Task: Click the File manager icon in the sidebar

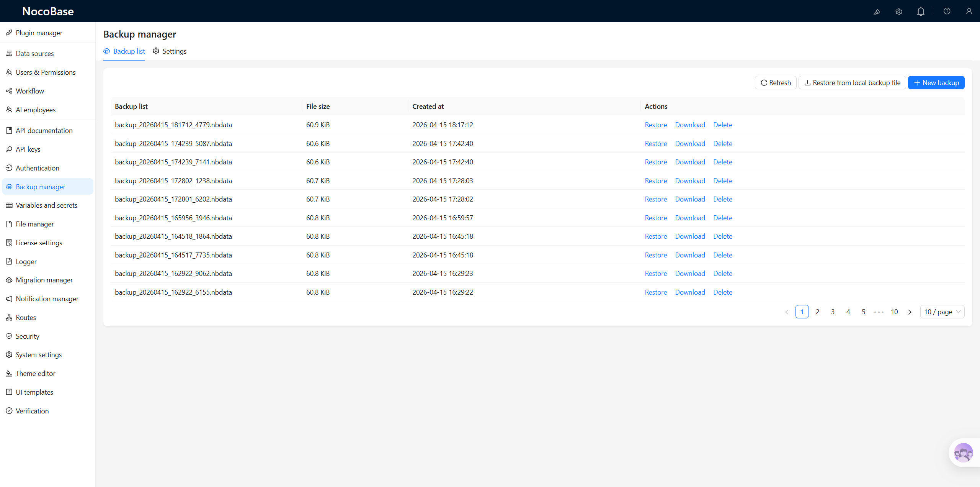Action: pos(9,224)
